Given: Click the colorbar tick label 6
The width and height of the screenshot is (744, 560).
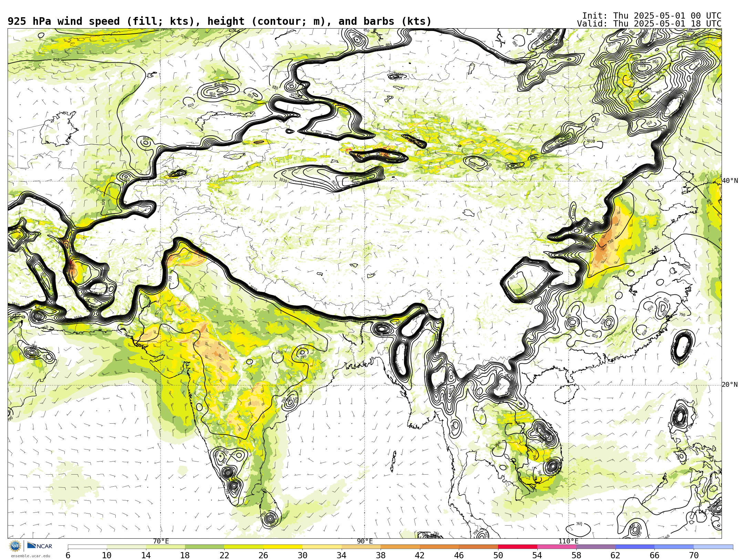Looking at the screenshot, I should point(68,555).
